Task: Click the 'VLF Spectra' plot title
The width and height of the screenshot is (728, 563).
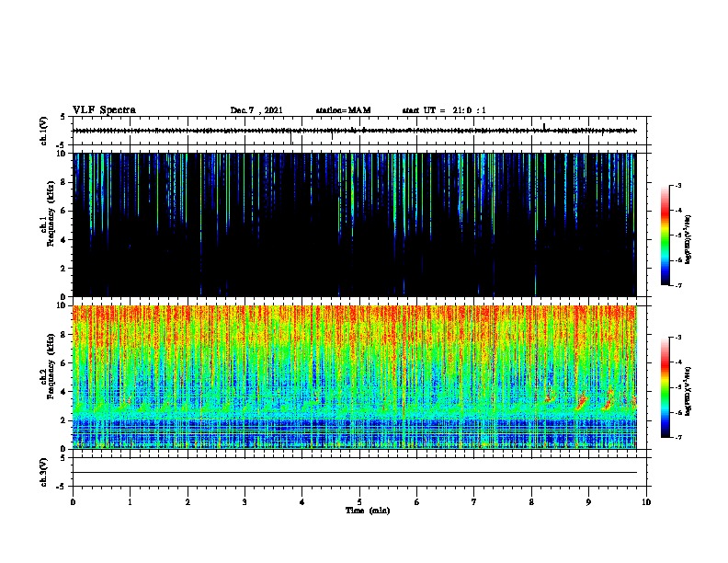Action: tap(104, 110)
